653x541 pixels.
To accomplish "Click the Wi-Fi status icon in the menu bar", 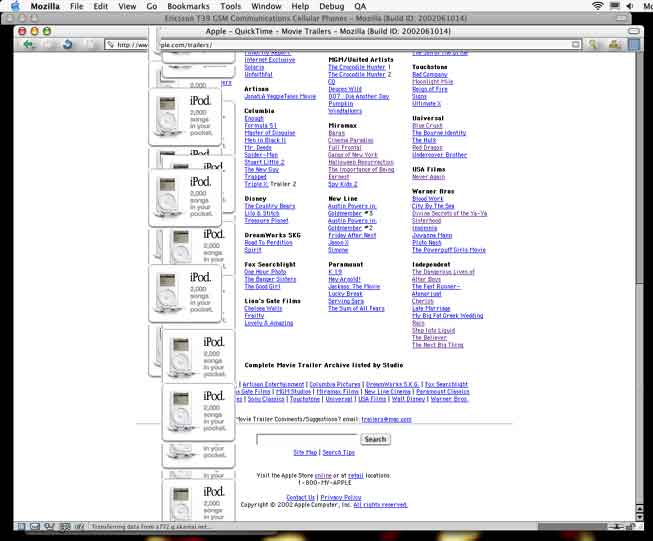I will point(598,5).
